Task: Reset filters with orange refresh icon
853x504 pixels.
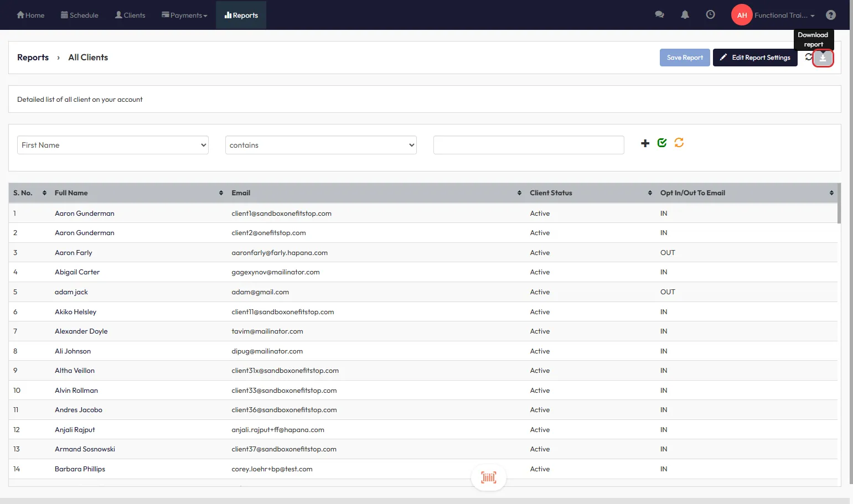Action: (679, 143)
